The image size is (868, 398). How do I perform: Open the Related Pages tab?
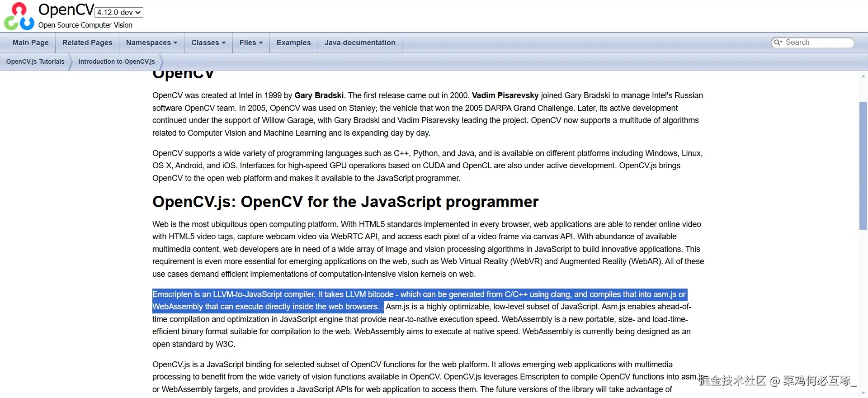point(87,43)
